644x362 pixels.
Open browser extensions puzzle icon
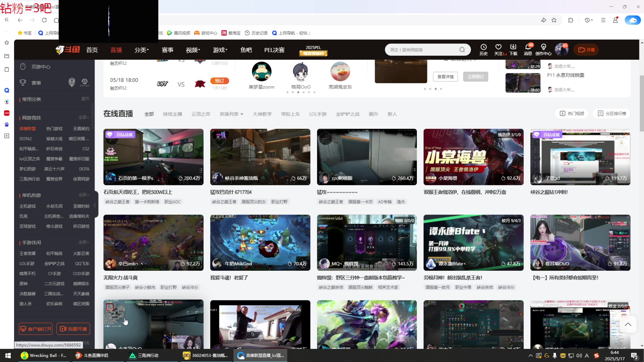point(571,20)
